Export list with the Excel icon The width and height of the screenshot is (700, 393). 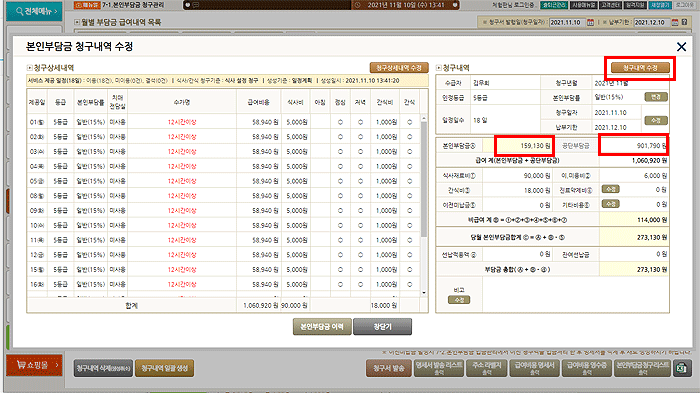tap(682, 368)
